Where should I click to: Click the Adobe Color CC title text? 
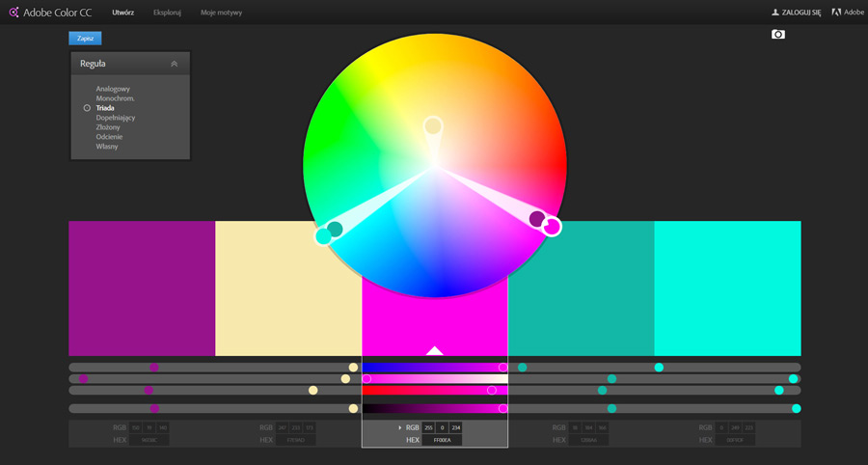click(58, 13)
